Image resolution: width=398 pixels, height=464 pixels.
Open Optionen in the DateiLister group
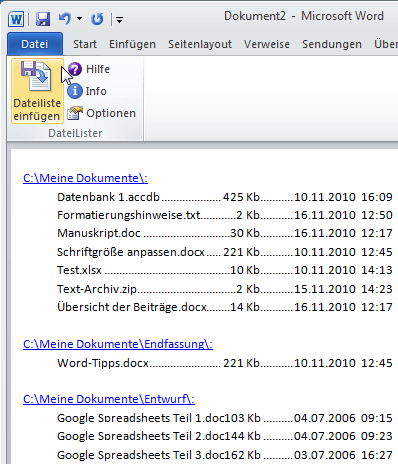(x=111, y=113)
